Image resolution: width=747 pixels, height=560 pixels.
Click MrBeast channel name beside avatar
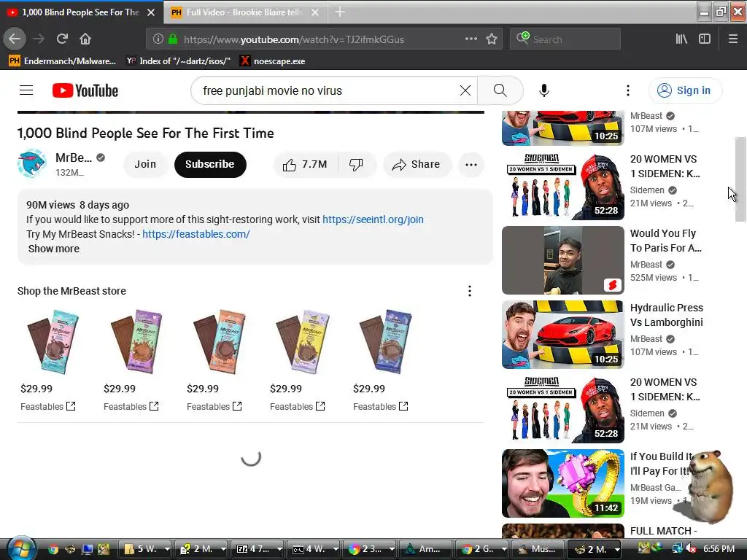[74, 157]
